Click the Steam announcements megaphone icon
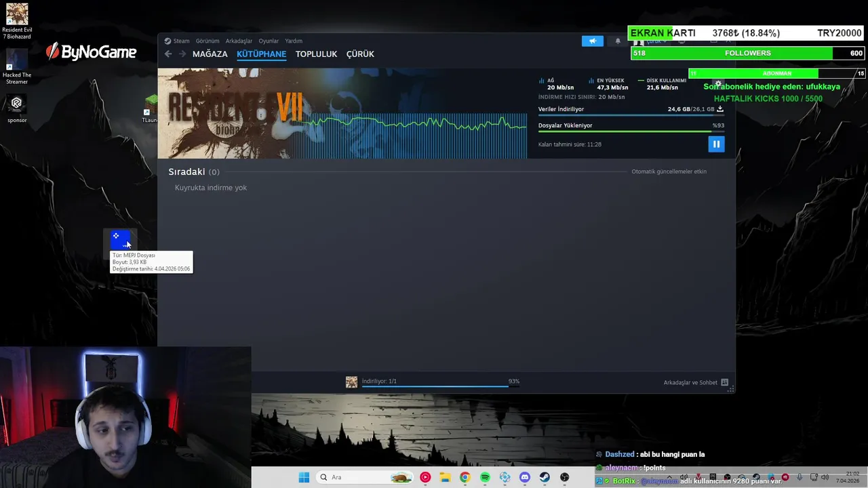 click(592, 41)
